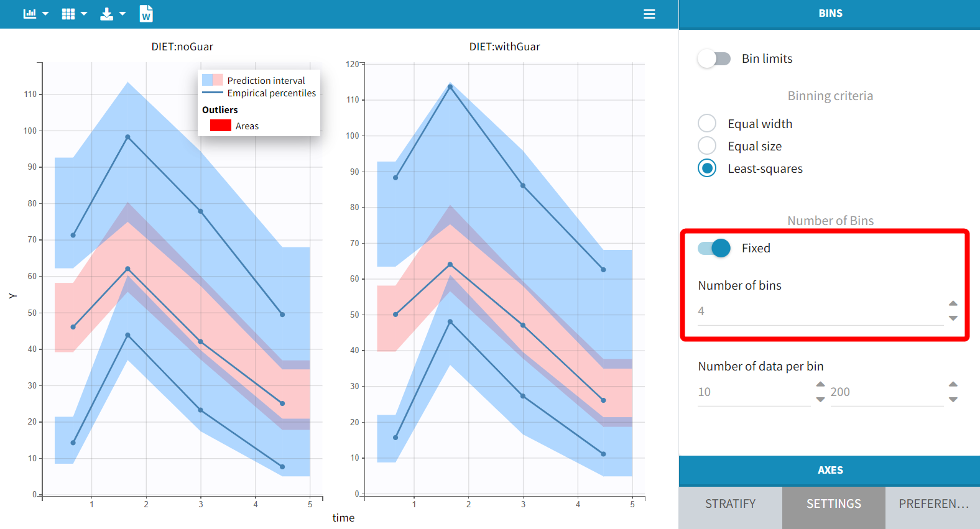Increase number of bins with up arrow
Screen dimensions: 980x529
pyautogui.click(x=953, y=303)
